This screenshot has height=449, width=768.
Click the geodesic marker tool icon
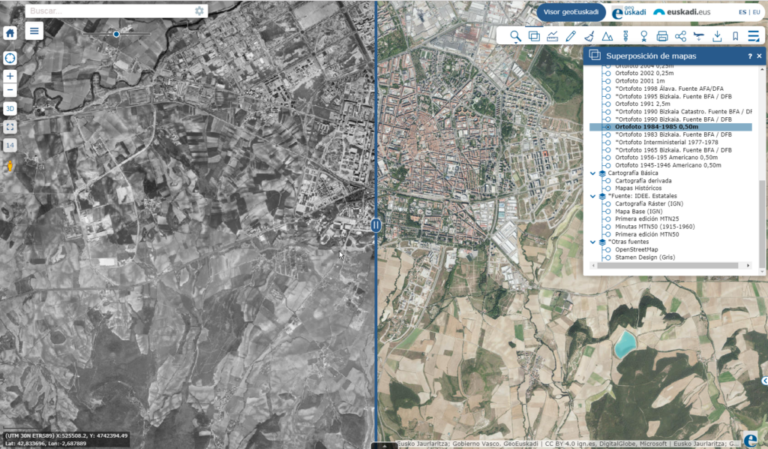click(x=625, y=36)
